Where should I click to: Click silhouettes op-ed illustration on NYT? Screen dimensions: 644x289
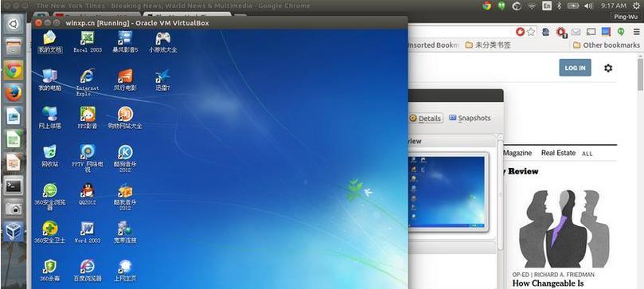[x=564, y=228]
